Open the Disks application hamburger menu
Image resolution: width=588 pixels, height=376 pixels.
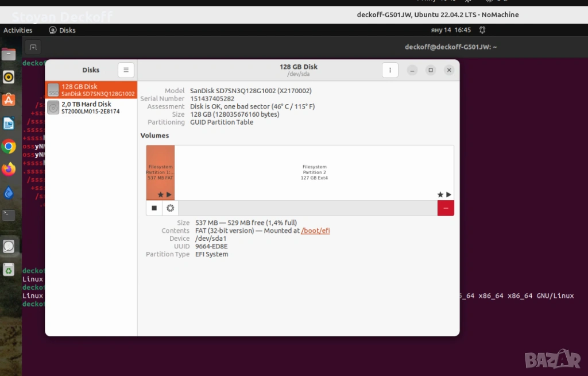click(x=126, y=70)
